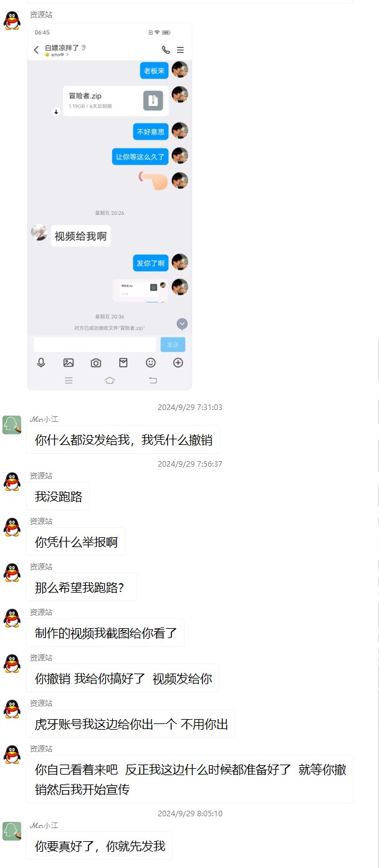Tap the plus more-options icon
This screenshot has width=379, height=868.
178,363
